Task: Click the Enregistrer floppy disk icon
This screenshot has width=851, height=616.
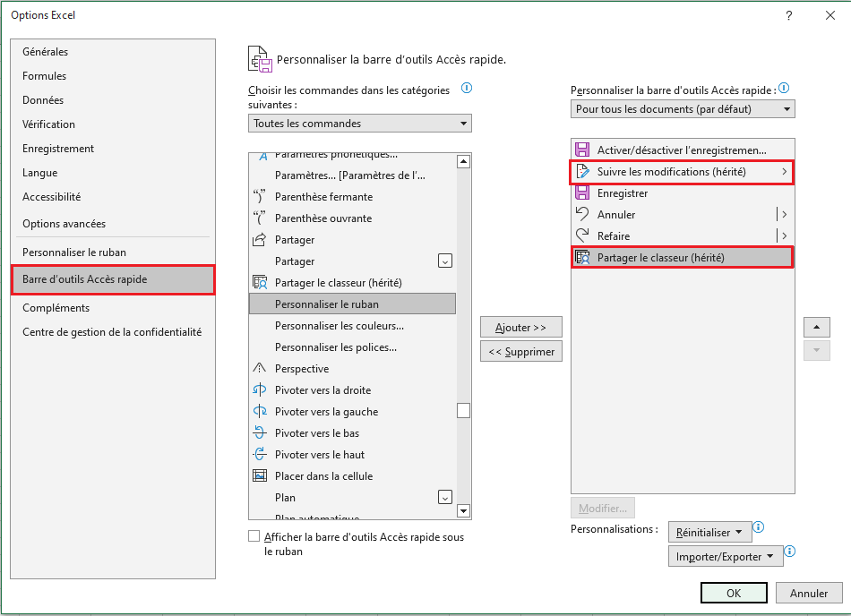Action: pyautogui.click(x=582, y=193)
